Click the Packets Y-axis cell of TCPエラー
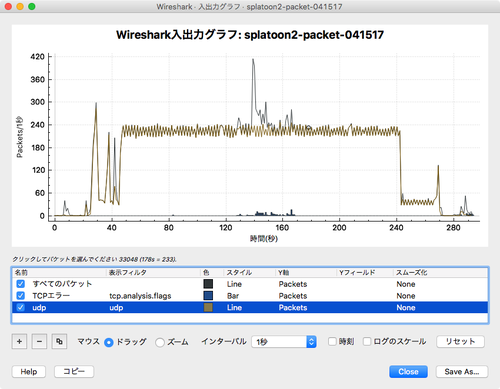 click(293, 296)
